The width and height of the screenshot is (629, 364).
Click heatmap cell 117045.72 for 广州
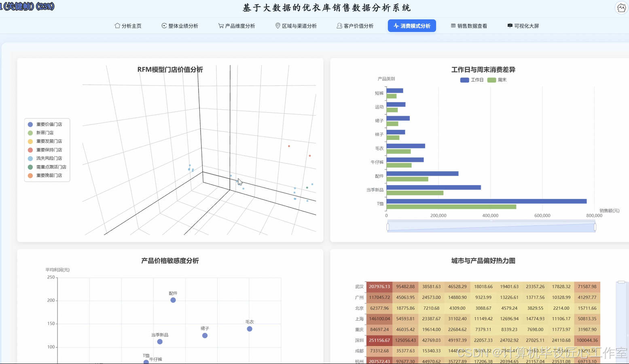point(379,298)
